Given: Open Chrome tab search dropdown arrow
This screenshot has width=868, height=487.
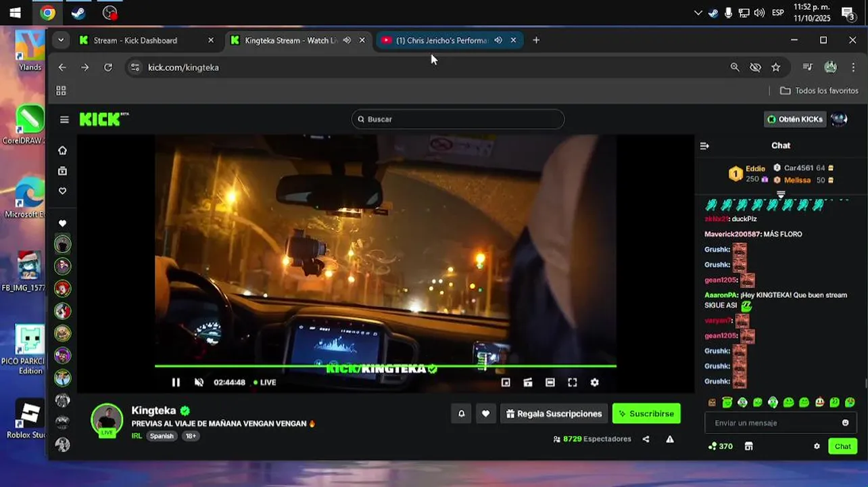Looking at the screenshot, I should pos(61,41).
